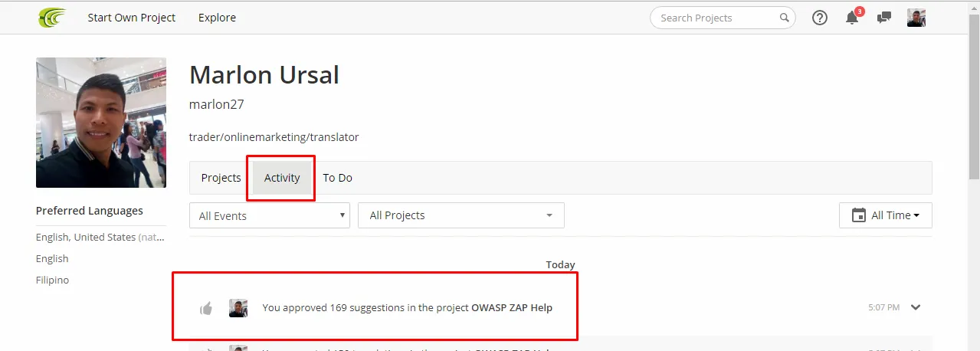Click the search magnifier icon
Viewport: 980px width, 351px height.
(785, 18)
